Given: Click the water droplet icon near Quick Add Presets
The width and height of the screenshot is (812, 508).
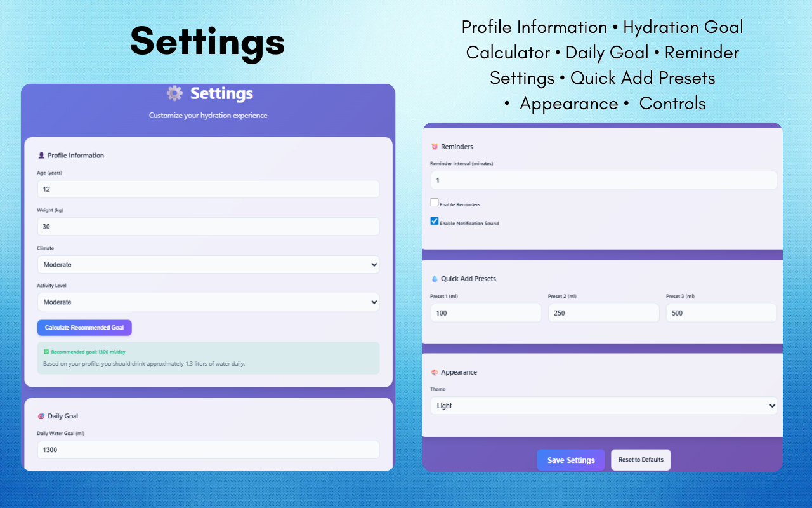Looking at the screenshot, I should (x=435, y=278).
